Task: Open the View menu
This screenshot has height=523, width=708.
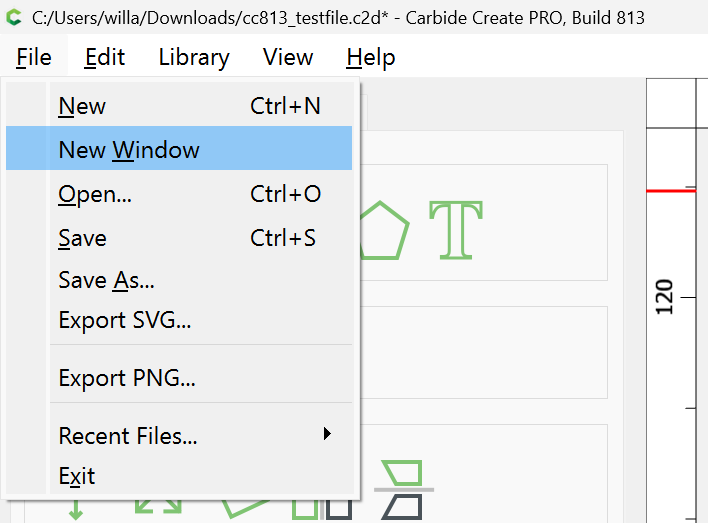Action: tap(288, 57)
